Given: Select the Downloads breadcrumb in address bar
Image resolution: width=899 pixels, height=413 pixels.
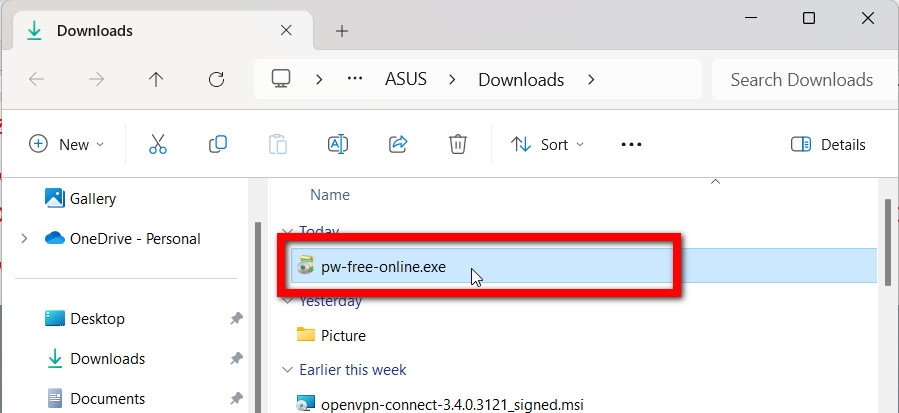Looking at the screenshot, I should point(521,80).
